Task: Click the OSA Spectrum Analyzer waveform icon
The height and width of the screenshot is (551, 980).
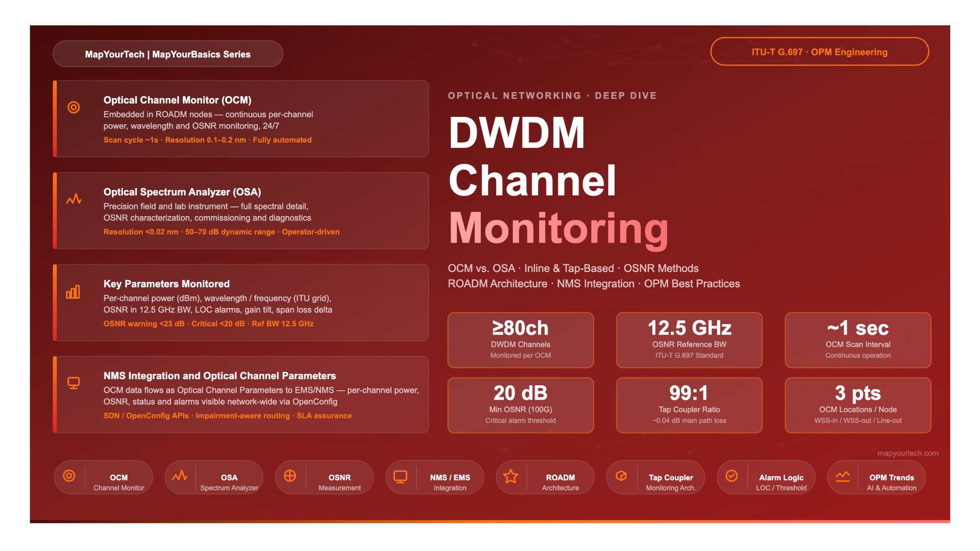Action: coord(179,478)
